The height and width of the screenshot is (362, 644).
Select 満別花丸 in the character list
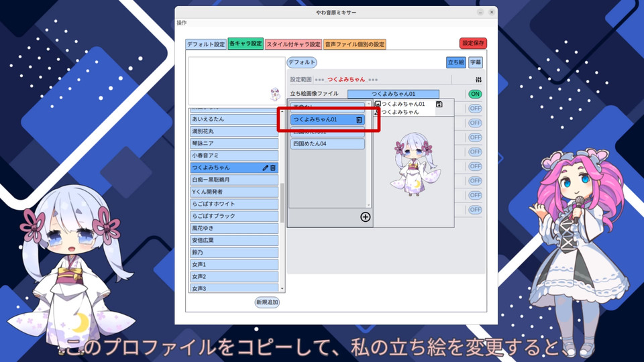point(234,131)
